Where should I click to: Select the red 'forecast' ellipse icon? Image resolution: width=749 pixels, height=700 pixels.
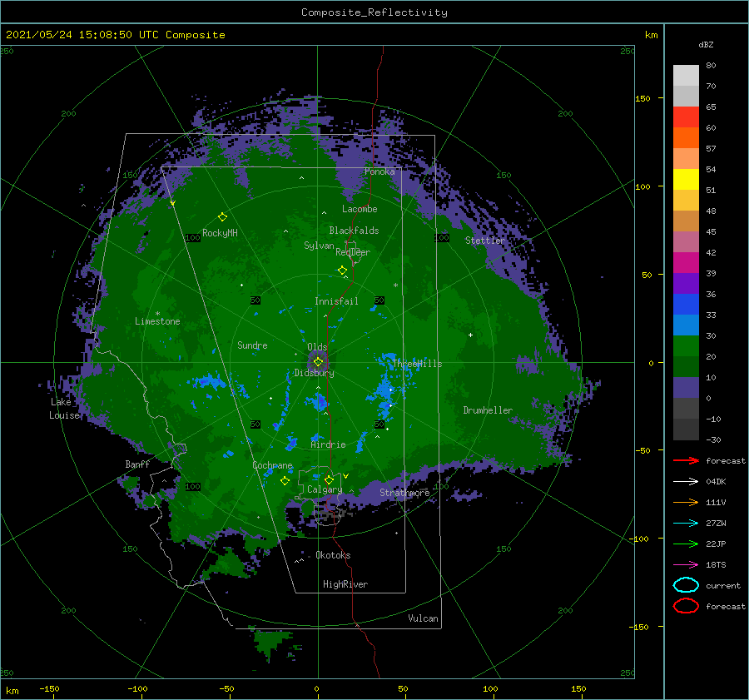point(686,606)
